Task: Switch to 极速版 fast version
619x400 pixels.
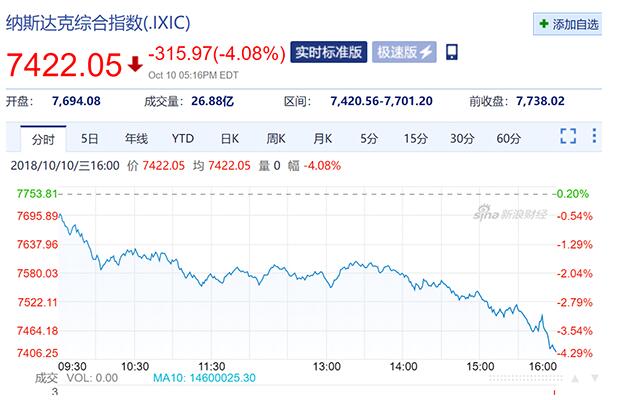Action: tap(403, 52)
